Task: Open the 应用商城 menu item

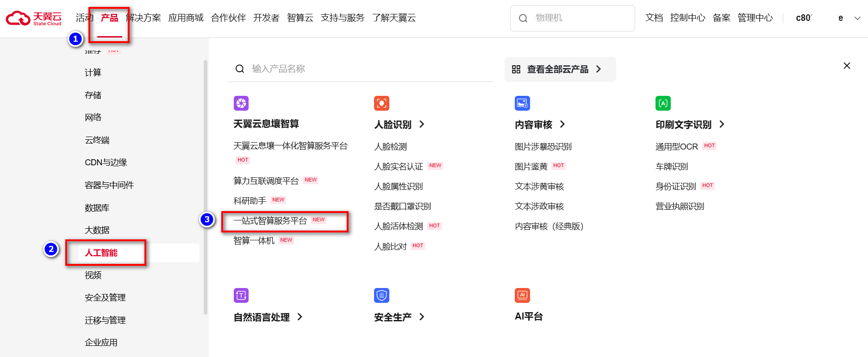Action: (x=186, y=18)
